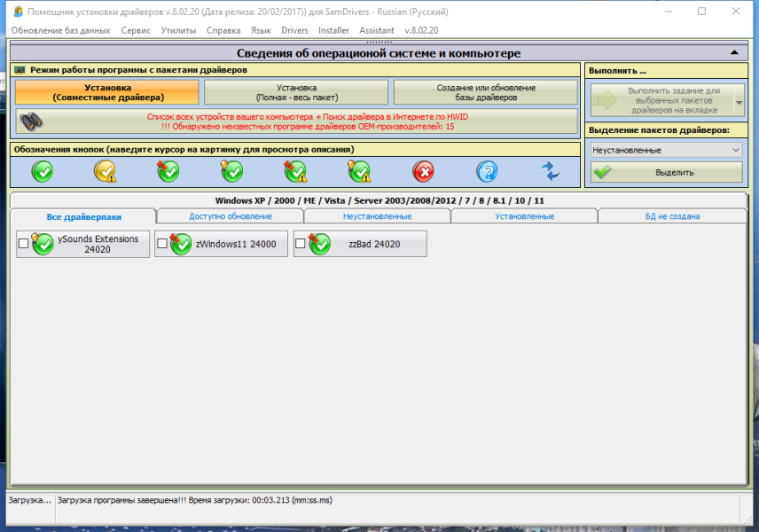Expand the Выполнить задание dropdown arrow
This screenshot has height=532, width=759.
[x=739, y=102]
